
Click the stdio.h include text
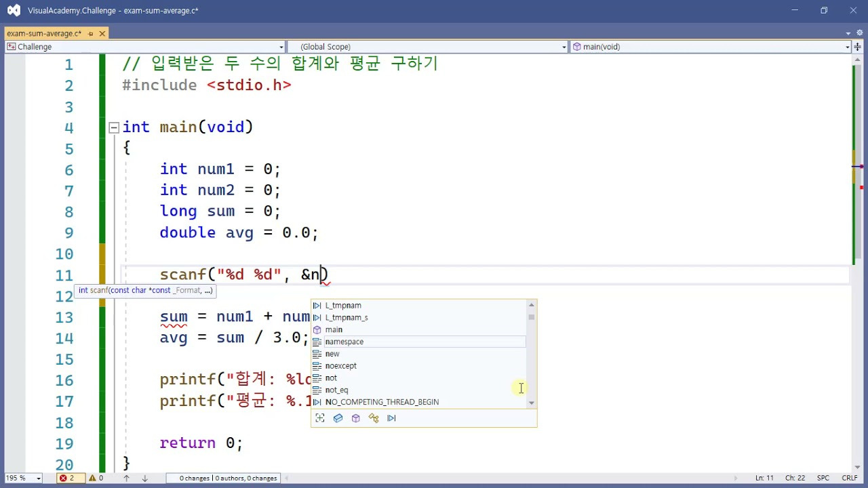pos(249,85)
